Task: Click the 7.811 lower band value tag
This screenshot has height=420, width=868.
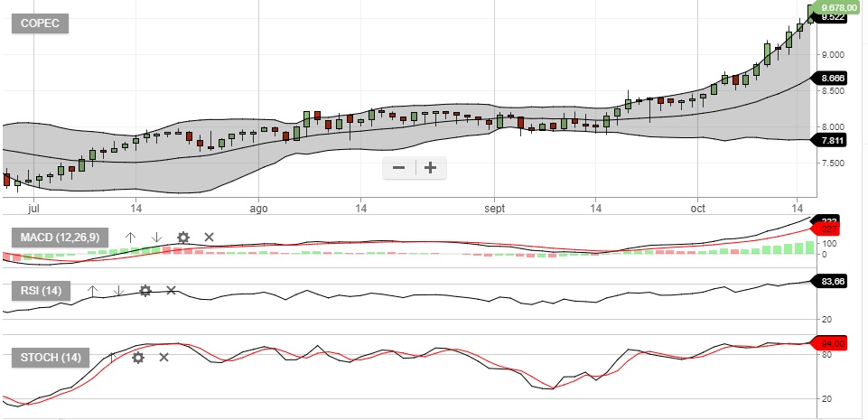Action: 828,141
